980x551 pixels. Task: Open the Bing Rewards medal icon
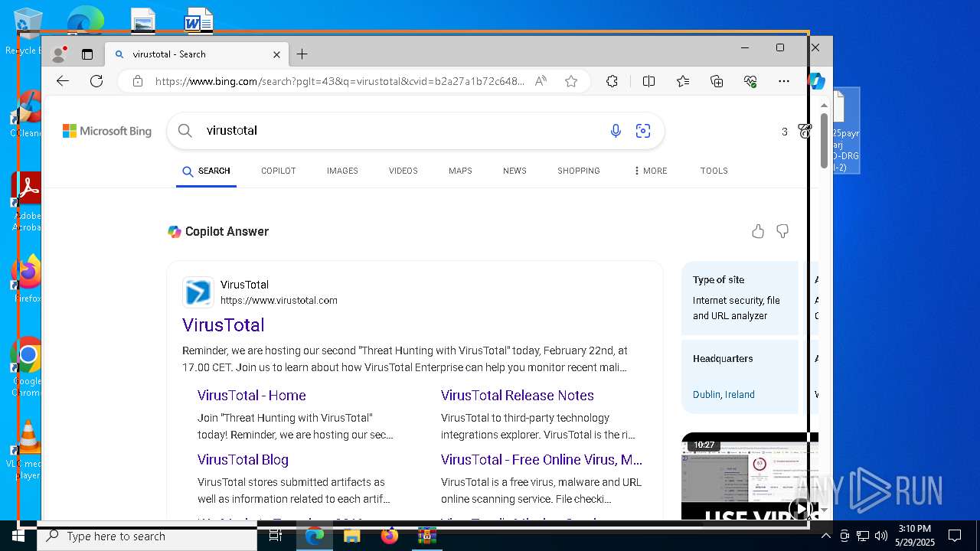[804, 132]
